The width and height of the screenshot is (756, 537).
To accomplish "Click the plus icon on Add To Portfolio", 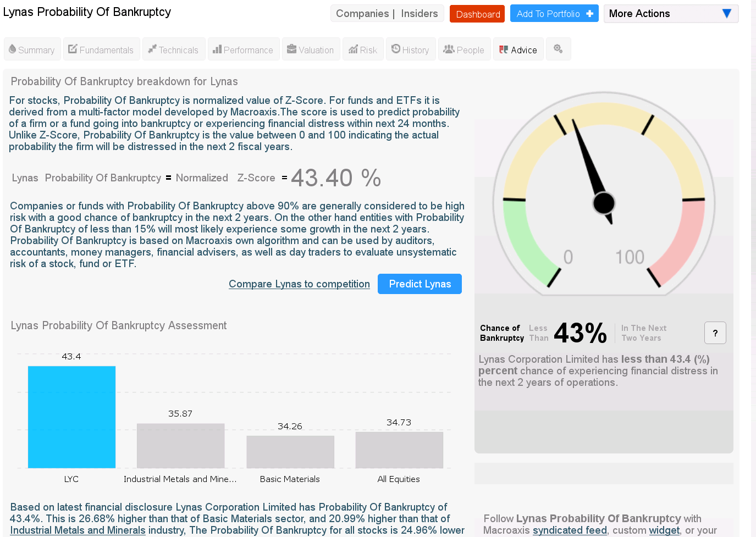I will [x=590, y=14].
